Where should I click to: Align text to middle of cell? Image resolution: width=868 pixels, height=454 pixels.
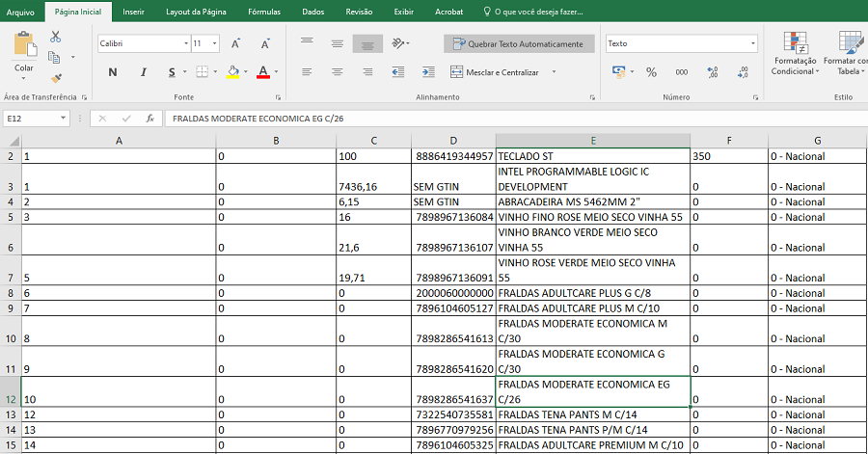click(x=338, y=43)
